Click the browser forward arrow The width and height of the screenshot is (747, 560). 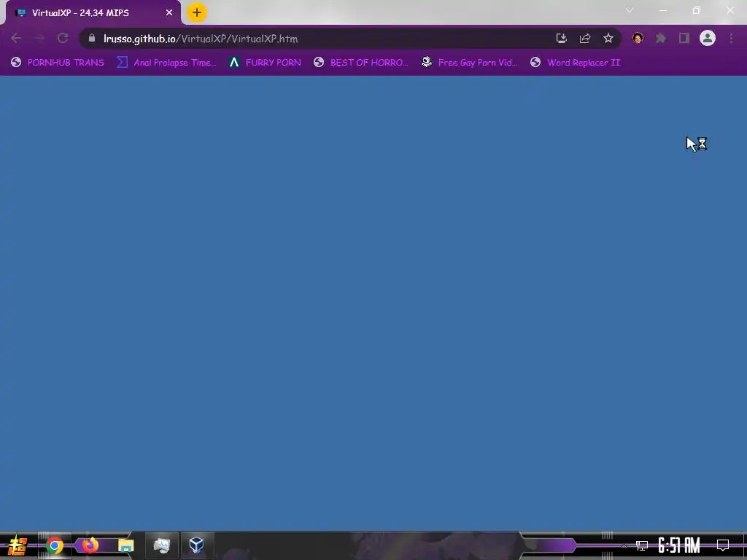(39, 38)
